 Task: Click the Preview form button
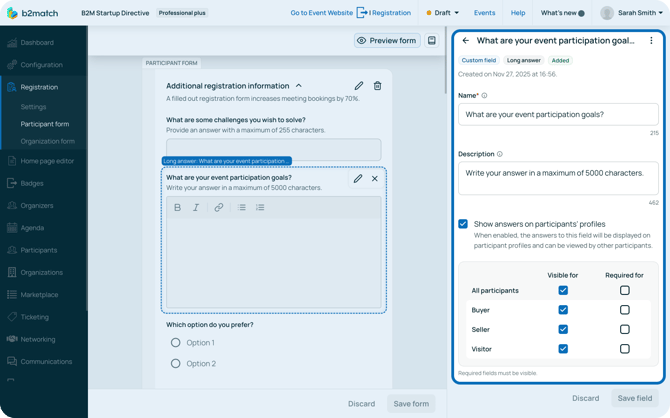pos(386,41)
